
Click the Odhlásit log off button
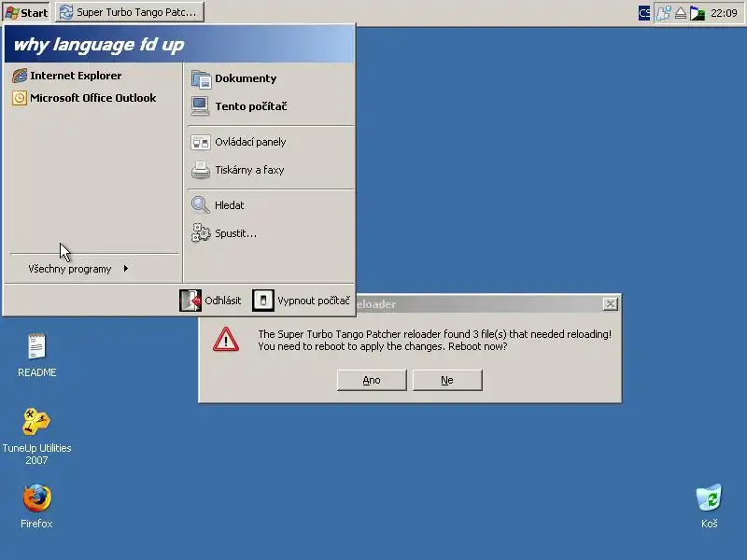[x=210, y=301]
